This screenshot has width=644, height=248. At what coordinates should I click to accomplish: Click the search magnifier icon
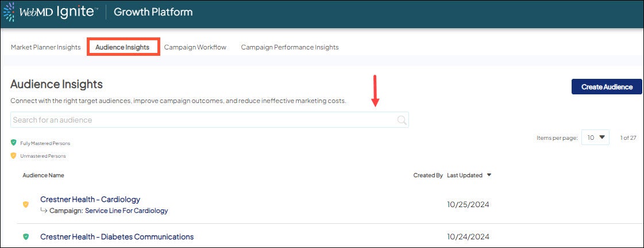coord(402,120)
